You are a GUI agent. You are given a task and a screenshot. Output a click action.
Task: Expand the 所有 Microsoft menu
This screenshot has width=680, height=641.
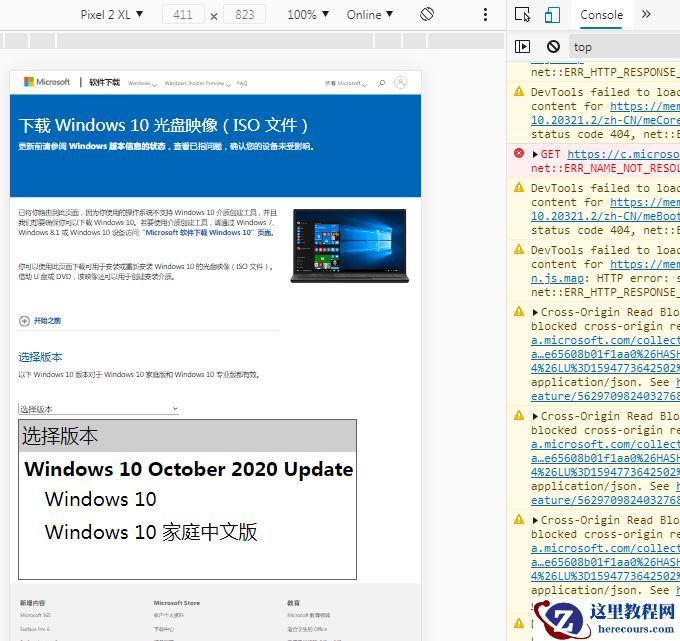tap(346, 83)
